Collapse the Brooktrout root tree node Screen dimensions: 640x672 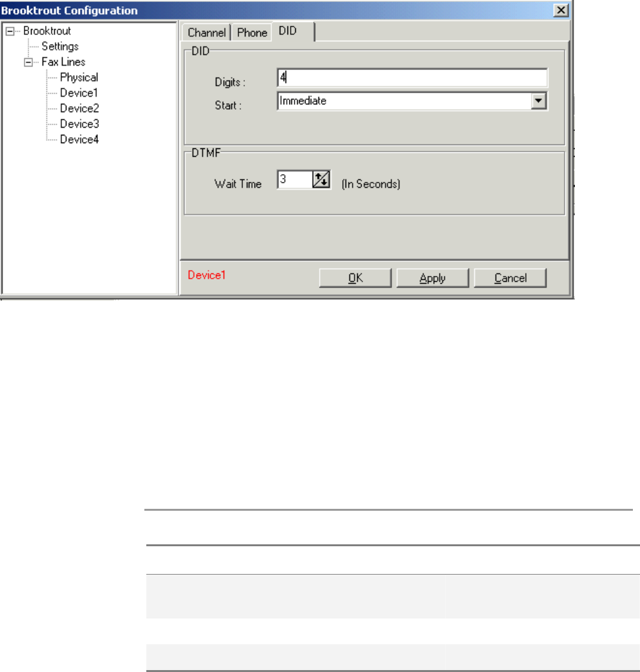pos(10,32)
